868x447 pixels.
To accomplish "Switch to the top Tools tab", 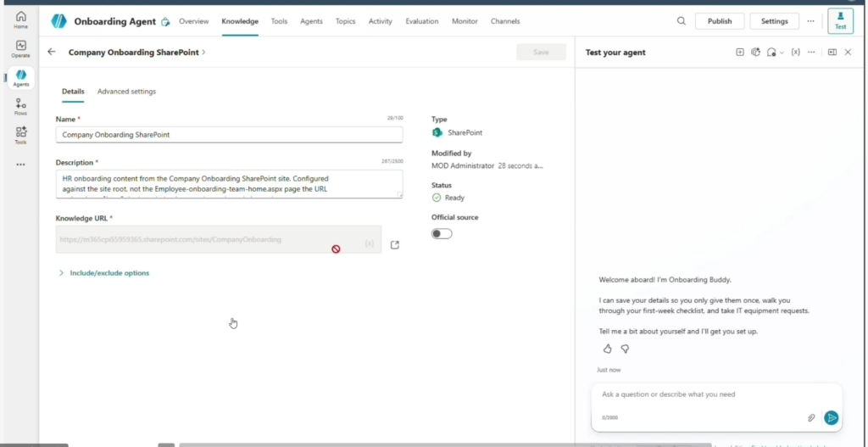I will point(279,21).
